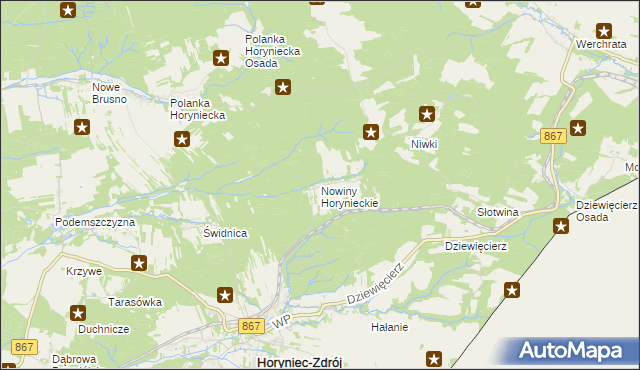Screen dimensions: 640x370
Task: Select star marker right of upper 867 road sign
Action: pos(578,128)
